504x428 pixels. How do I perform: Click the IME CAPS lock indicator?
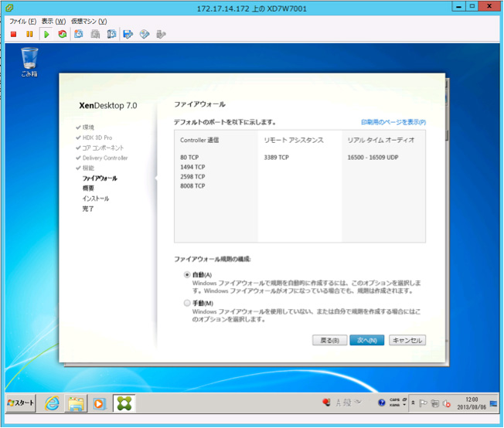point(394,400)
